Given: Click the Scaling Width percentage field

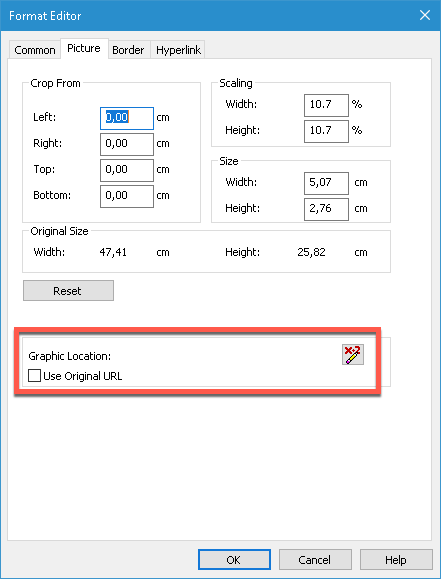Looking at the screenshot, I should click(326, 105).
